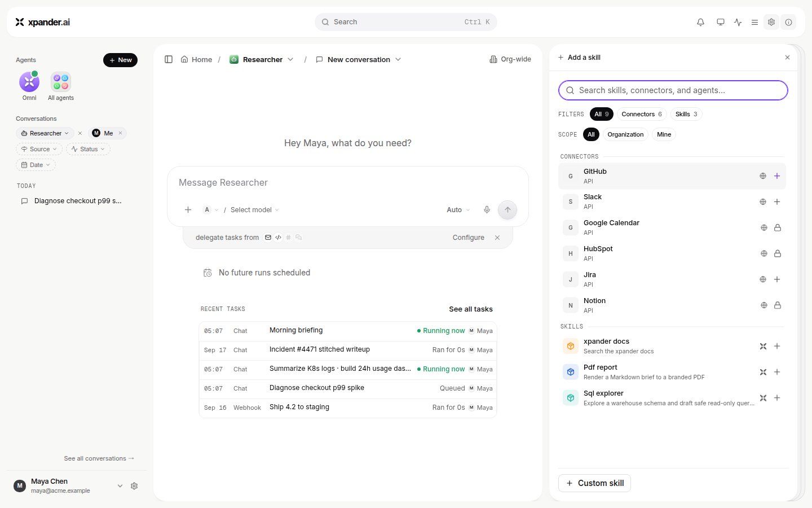Toggle the sidebar panel icon
The height and width of the screenshot is (508, 812).
[169, 59]
